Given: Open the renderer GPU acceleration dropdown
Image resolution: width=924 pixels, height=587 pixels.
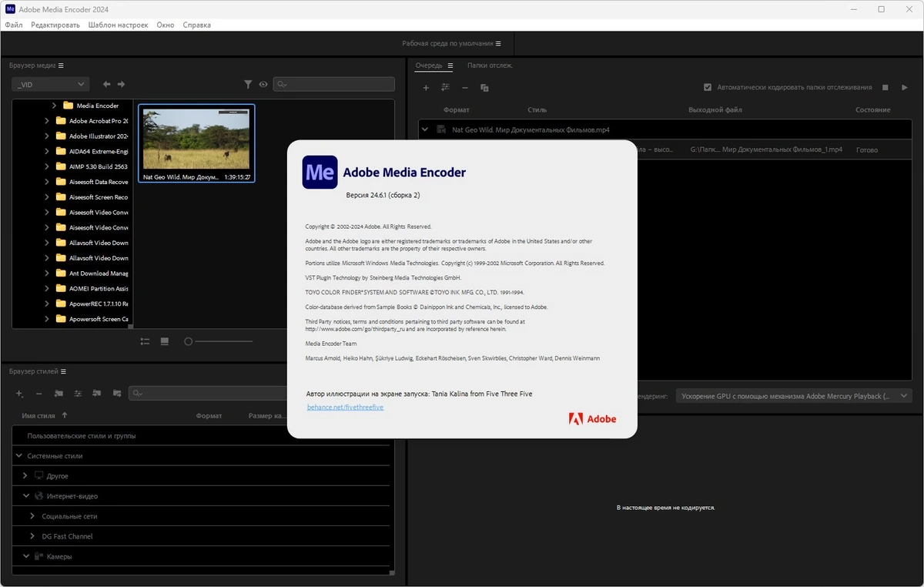Looking at the screenshot, I should tap(794, 396).
